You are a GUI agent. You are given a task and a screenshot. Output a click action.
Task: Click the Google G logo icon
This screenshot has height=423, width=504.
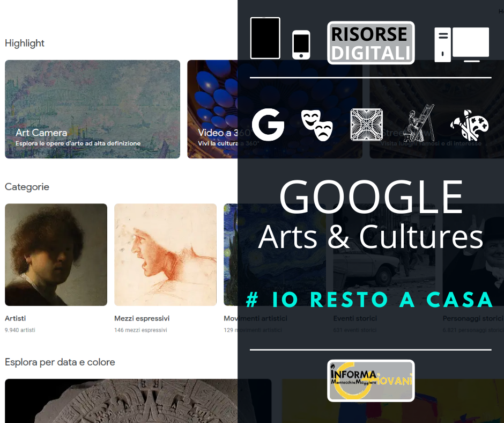tap(268, 125)
